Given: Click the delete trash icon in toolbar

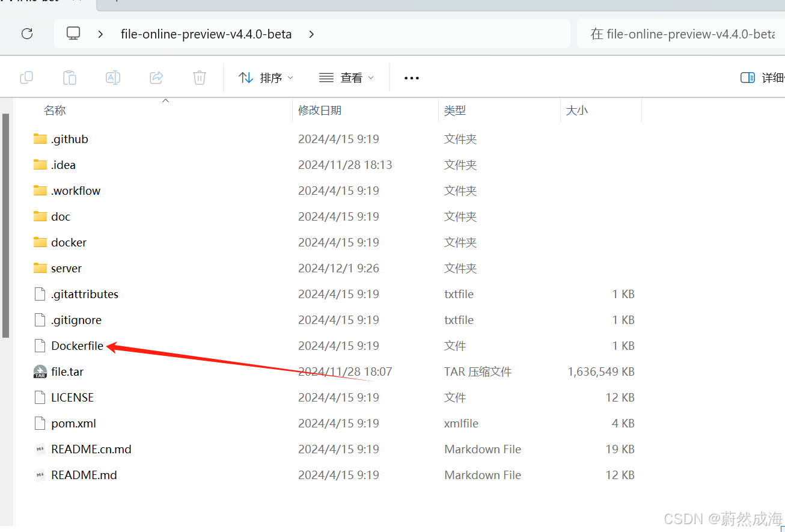Looking at the screenshot, I should [x=200, y=78].
